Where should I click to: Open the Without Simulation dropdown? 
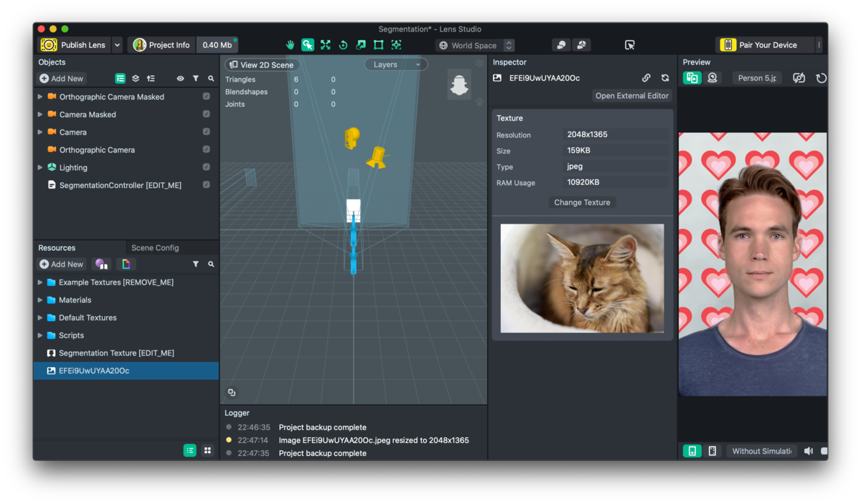[x=761, y=451]
